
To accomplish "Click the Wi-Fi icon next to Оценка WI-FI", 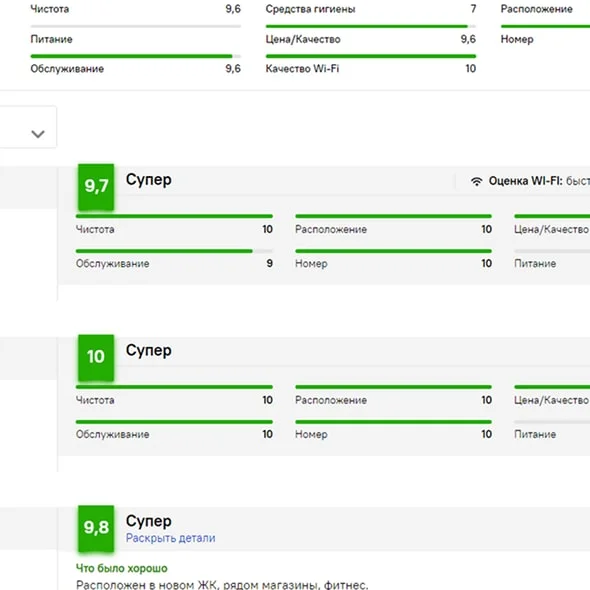I will pos(476,181).
